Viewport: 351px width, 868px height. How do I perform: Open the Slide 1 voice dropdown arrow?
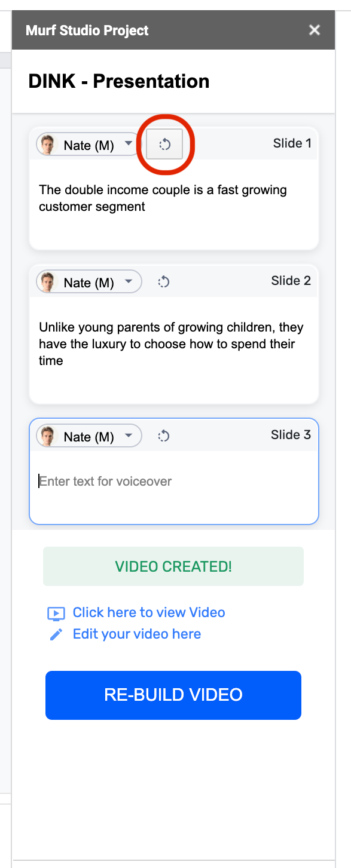(x=128, y=145)
